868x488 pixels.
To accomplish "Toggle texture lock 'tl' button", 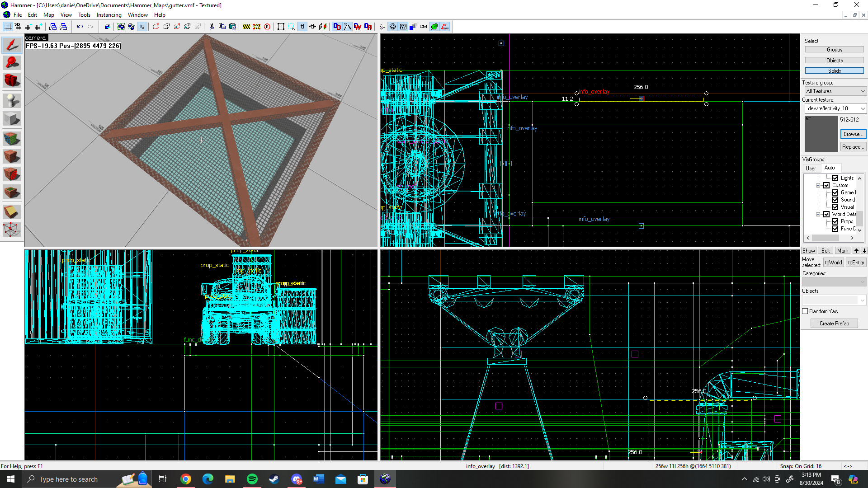I will [x=302, y=27].
